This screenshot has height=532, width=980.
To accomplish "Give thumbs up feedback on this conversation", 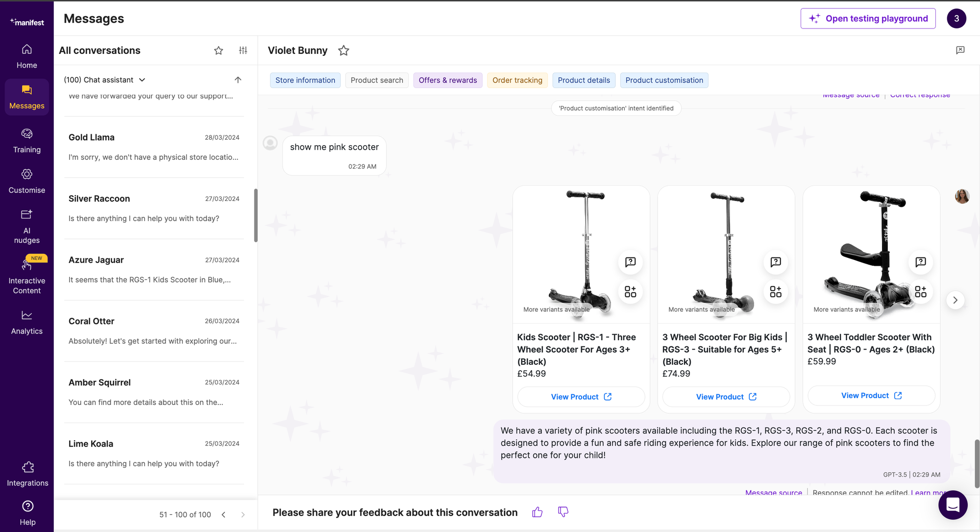I will 537,512.
